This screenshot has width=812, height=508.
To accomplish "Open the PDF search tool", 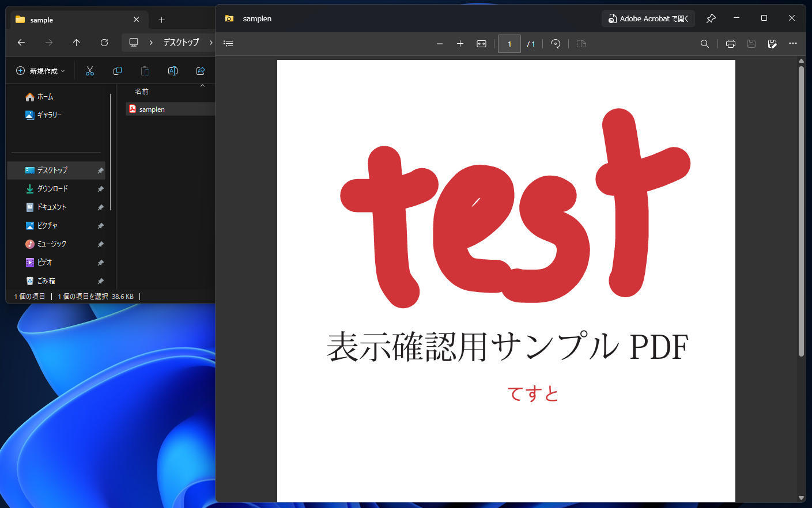I will [704, 44].
